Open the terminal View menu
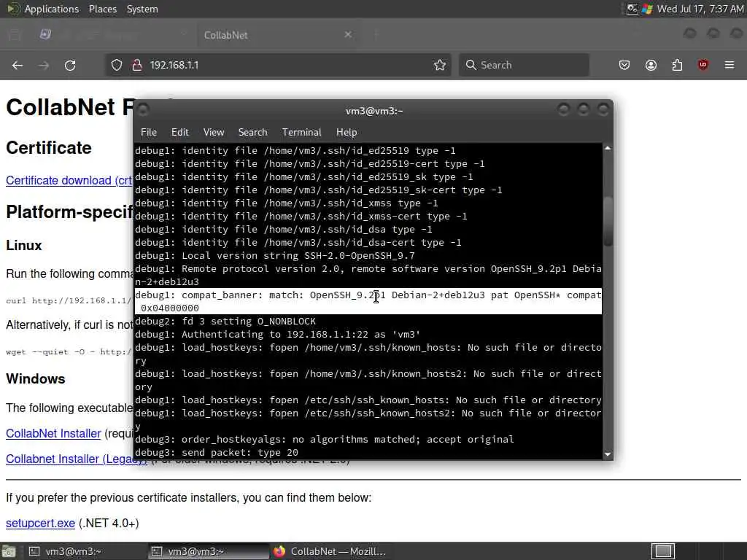747x560 pixels. (x=214, y=133)
